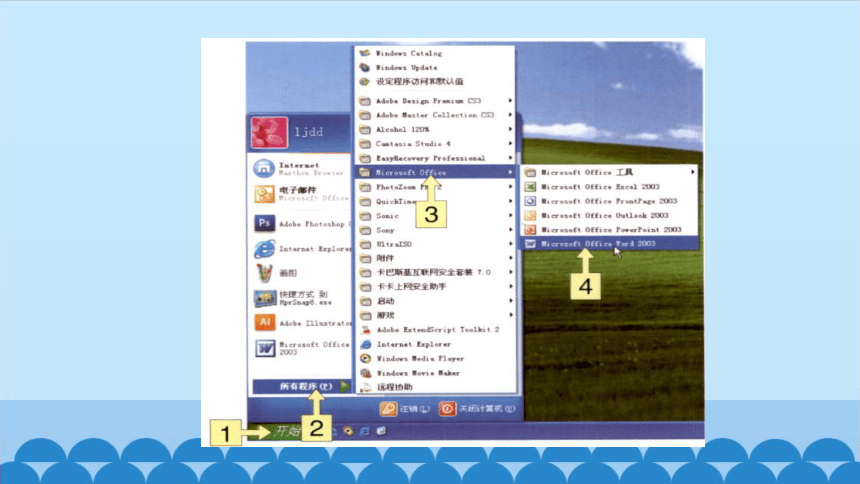Viewport: 860px width, 484px height.
Task: Expand the EasyRecovery Professional folder
Action: point(435,158)
